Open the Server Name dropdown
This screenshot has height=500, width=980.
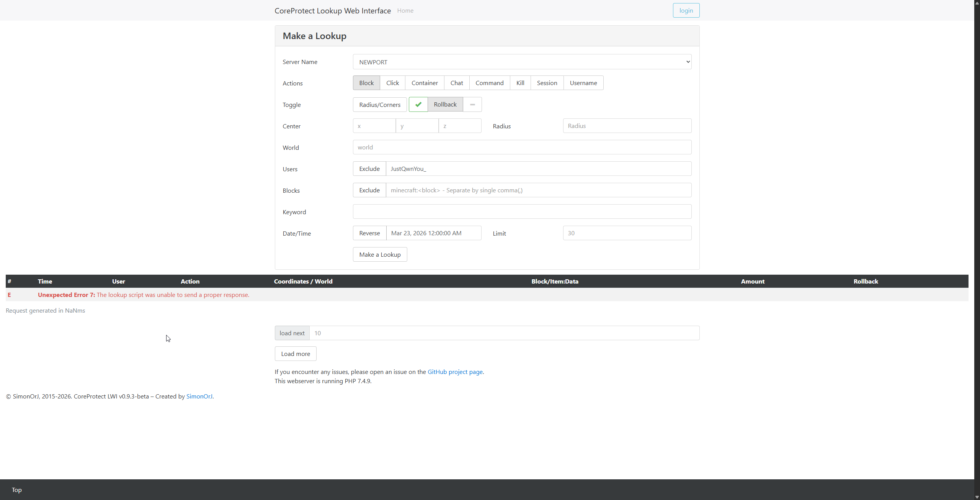(522, 62)
